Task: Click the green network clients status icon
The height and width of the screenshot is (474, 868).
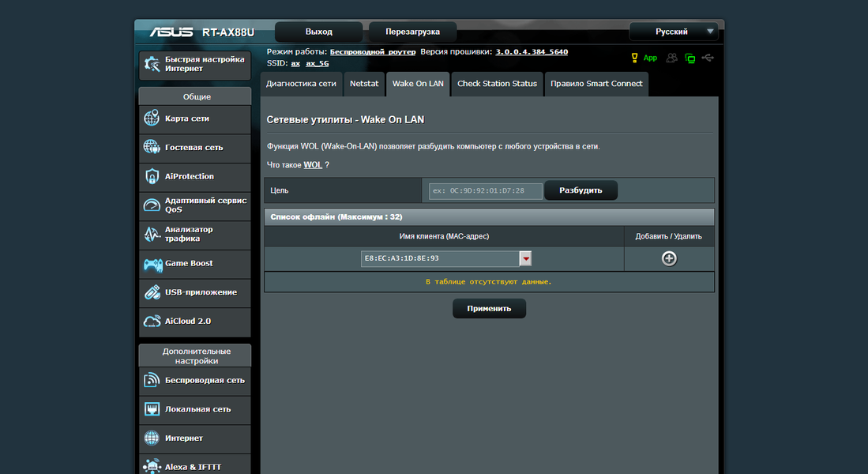Action: click(690, 58)
